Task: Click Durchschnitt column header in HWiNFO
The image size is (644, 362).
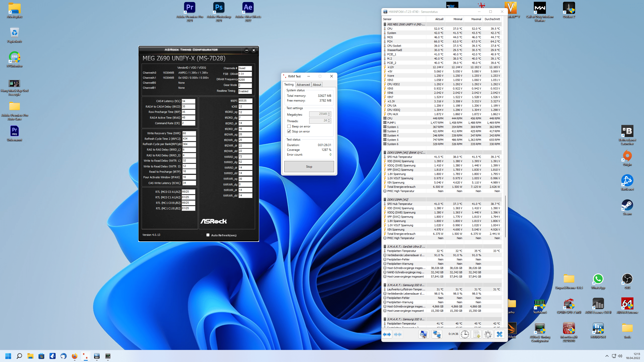Action: tap(492, 19)
